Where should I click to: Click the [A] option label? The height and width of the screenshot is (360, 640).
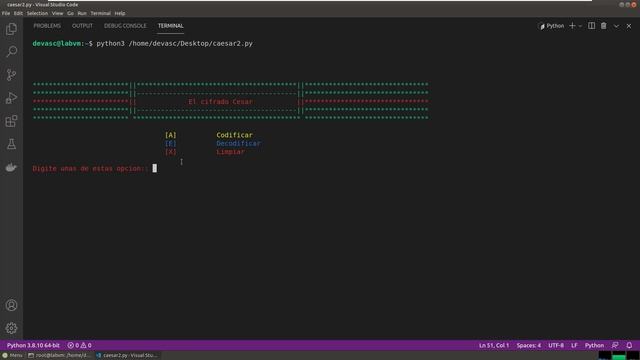tap(171, 135)
